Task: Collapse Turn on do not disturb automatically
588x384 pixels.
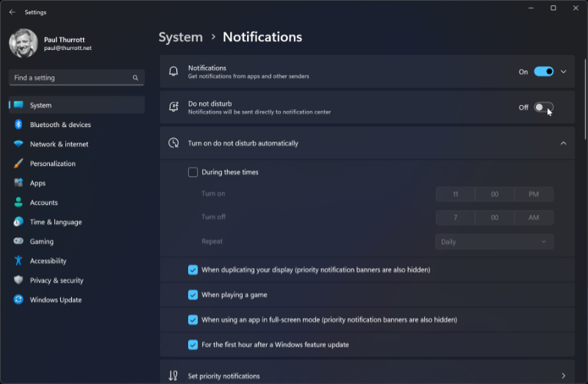Action: click(x=564, y=143)
